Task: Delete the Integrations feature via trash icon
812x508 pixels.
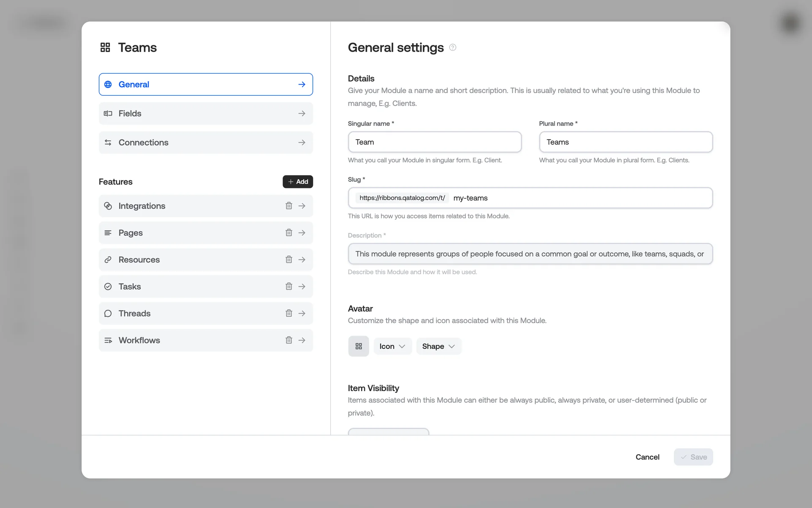Action: pos(288,206)
